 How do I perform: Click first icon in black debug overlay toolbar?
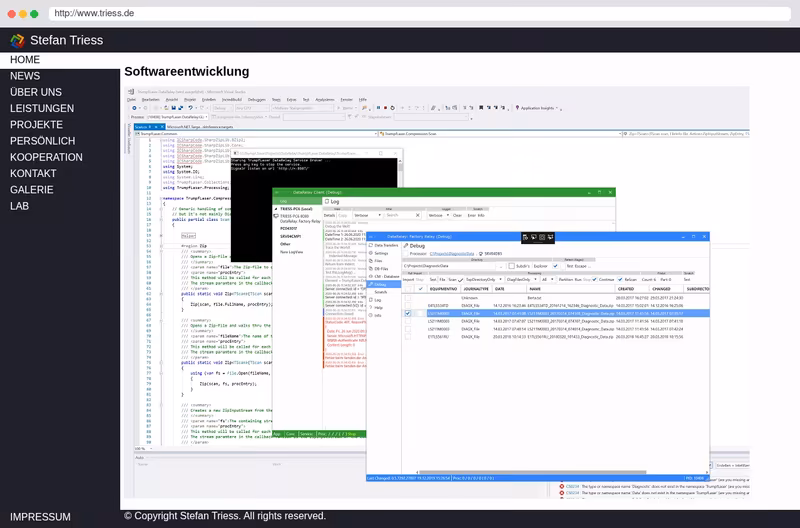[x=526, y=237]
